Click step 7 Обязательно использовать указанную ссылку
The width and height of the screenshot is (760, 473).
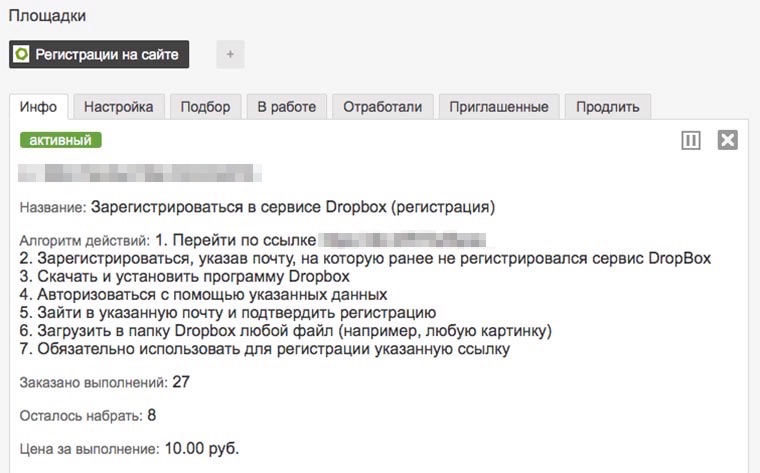[265, 349]
